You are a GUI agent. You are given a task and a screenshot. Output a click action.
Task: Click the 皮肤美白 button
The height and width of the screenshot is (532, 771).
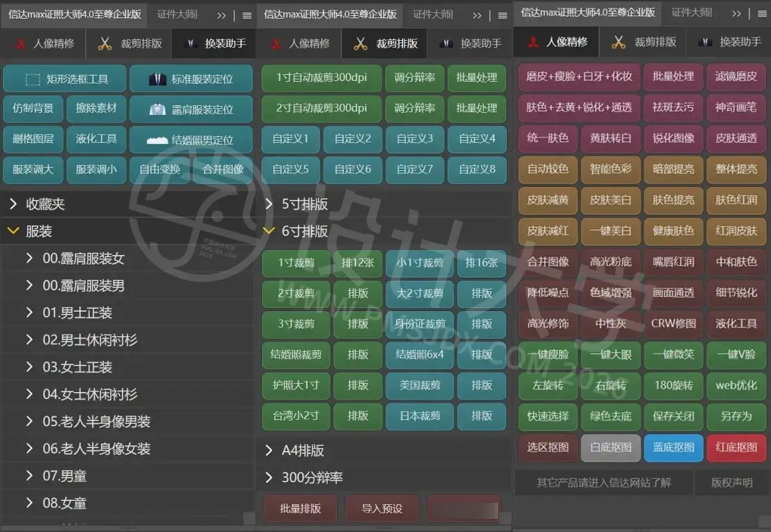coord(611,200)
